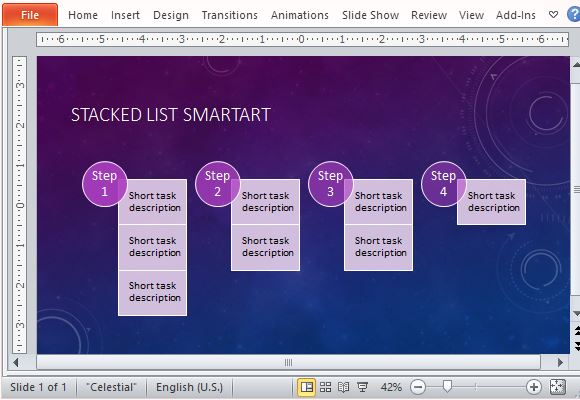
Task: Start Slide Show from status bar icon
Action: pyautogui.click(x=362, y=387)
